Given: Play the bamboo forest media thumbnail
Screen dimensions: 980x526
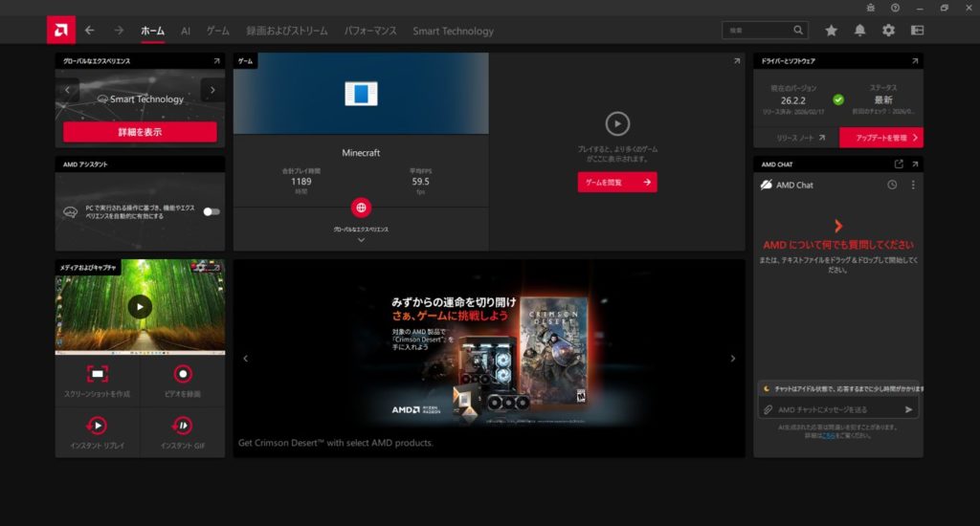Looking at the screenshot, I should pyautogui.click(x=140, y=306).
